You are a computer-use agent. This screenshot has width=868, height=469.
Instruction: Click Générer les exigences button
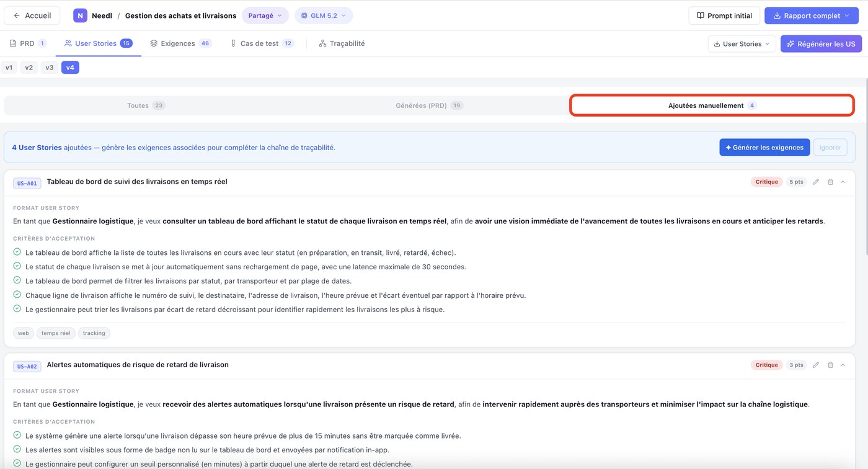764,147
